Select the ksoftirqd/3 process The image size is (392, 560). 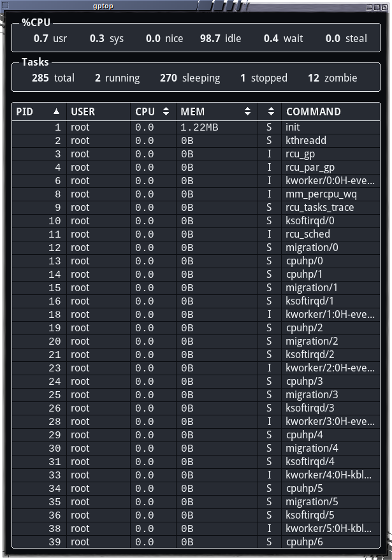pos(196,408)
